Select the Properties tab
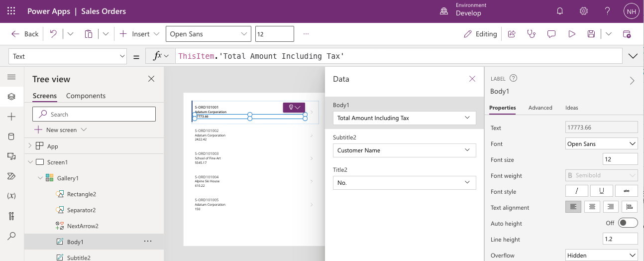The image size is (644, 261). click(503, 108)
